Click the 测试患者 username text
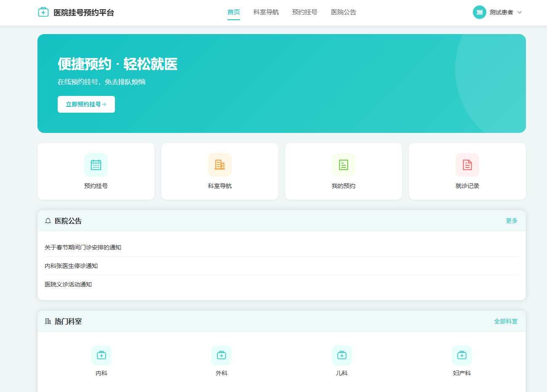The image size is (547, 392). point(502,13)
